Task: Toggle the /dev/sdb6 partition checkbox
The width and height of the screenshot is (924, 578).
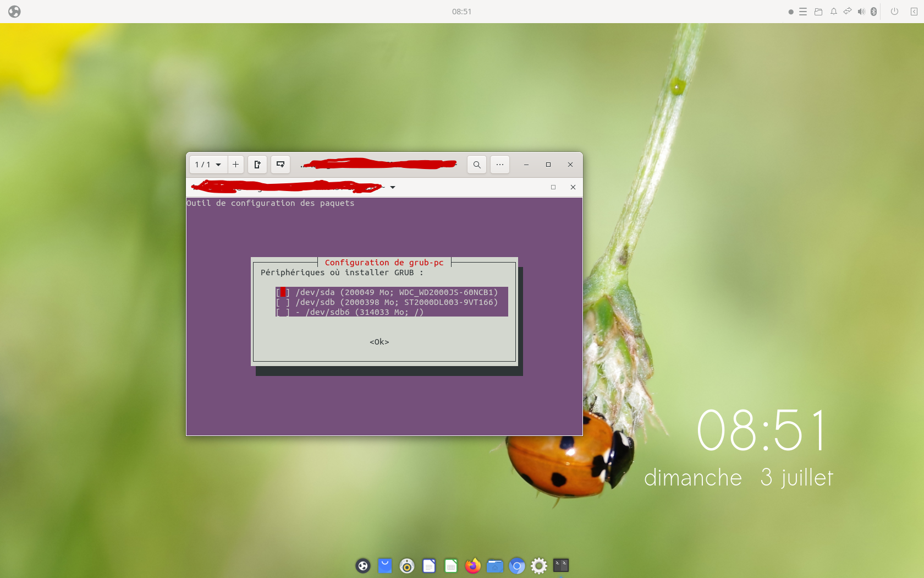Action: [x=283, y=312]
